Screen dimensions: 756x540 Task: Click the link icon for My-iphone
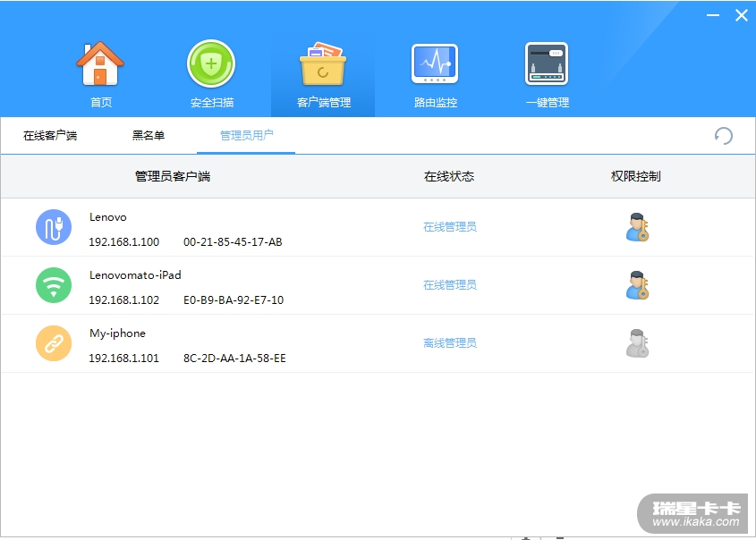pos(54,343)
